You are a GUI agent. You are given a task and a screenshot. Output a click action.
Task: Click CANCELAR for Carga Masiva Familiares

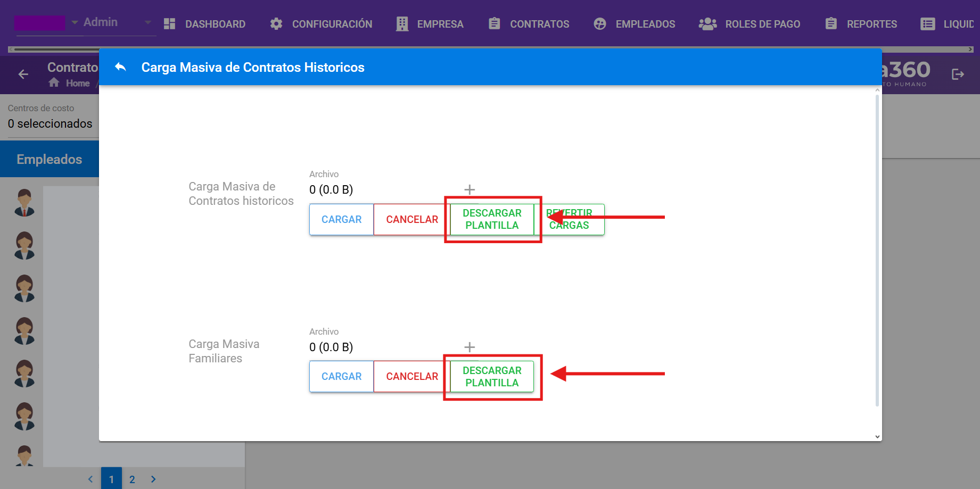pyautogui.click(x=412, y=376)
